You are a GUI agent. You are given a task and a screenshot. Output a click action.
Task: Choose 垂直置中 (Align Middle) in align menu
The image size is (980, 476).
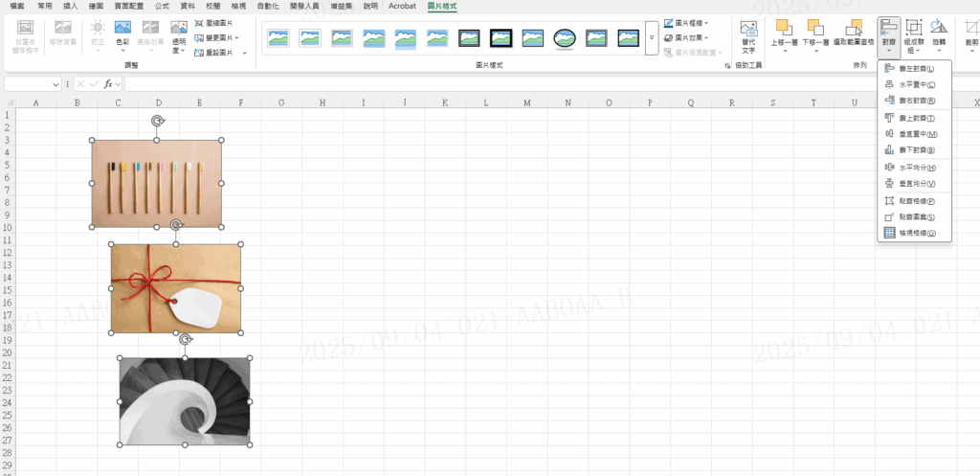914,134
